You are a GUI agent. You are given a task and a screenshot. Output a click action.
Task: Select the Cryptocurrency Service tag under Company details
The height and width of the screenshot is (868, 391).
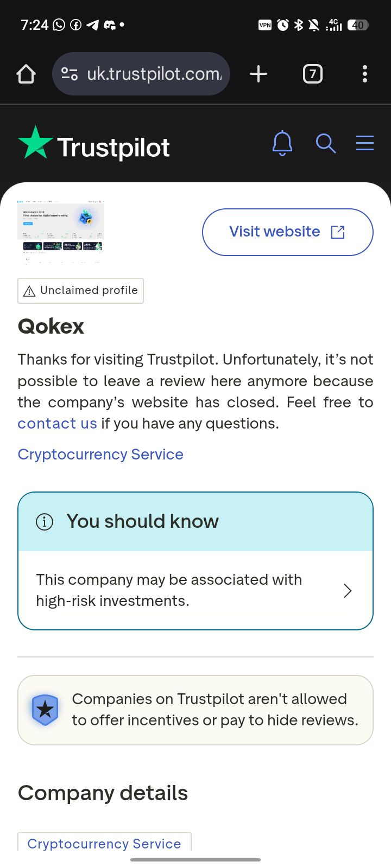point(104,843)
